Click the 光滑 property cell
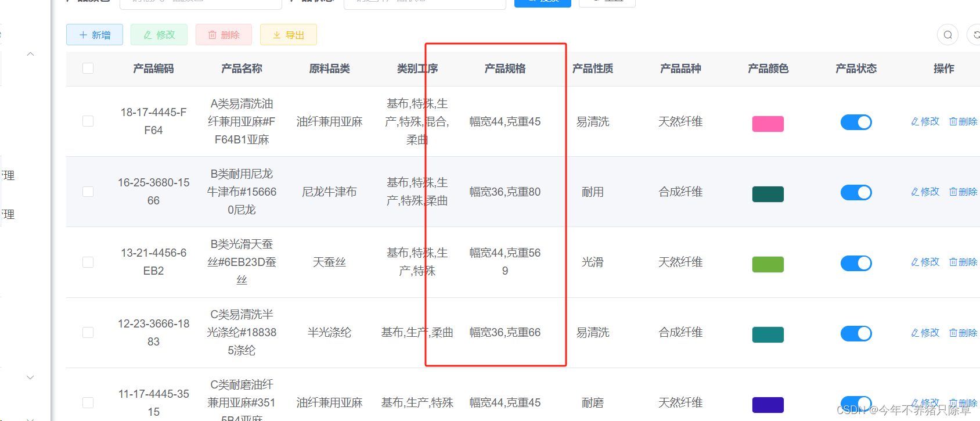 tap(593, 262)
